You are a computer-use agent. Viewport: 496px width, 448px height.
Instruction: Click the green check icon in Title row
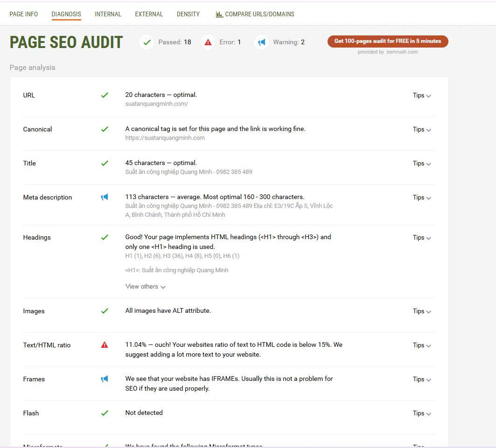point(105,163)
